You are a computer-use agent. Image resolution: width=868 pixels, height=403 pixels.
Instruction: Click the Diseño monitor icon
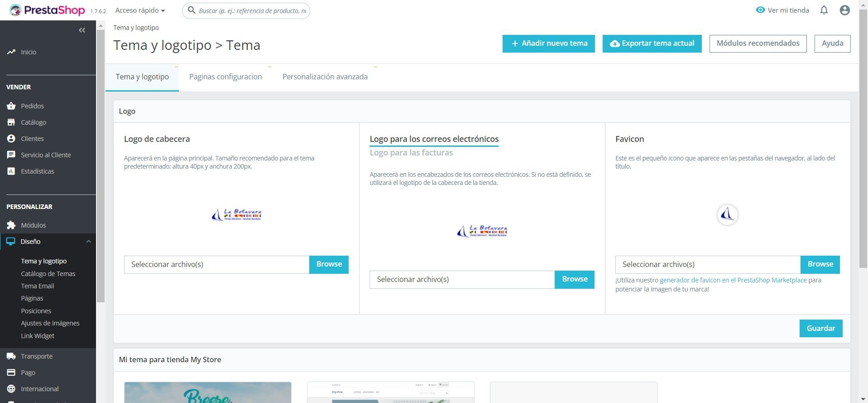coord(11,242)
